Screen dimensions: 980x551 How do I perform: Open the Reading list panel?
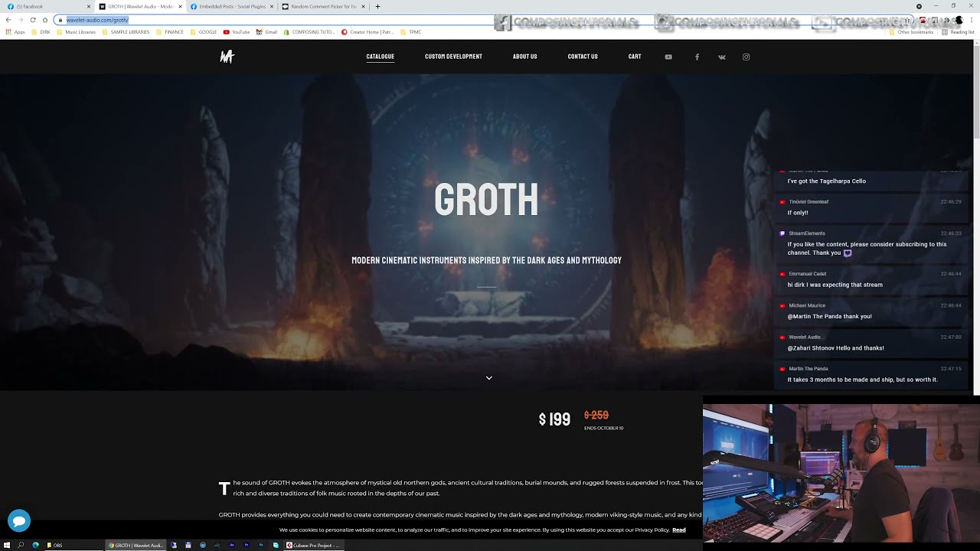click(x=958, y=32)
